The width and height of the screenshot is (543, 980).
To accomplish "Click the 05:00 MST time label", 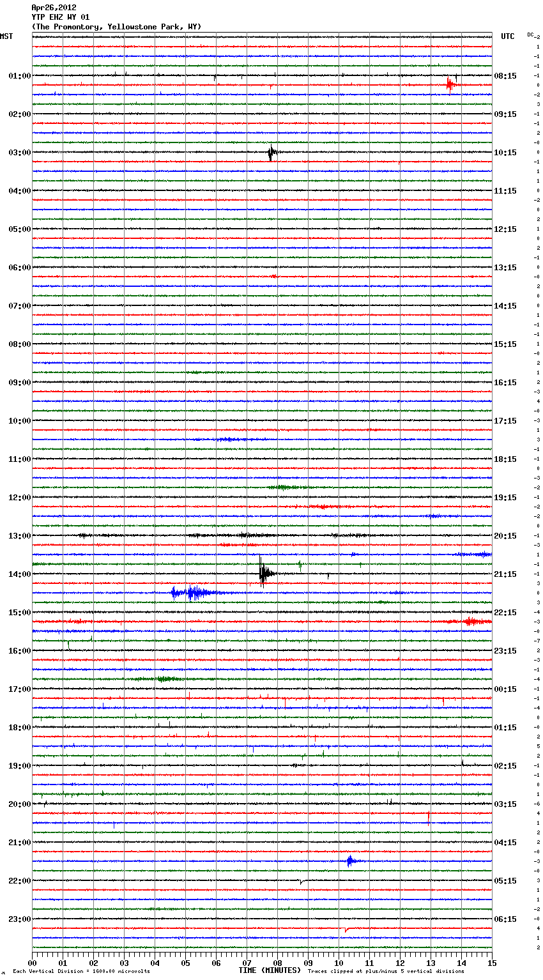I will click(19, 229).
